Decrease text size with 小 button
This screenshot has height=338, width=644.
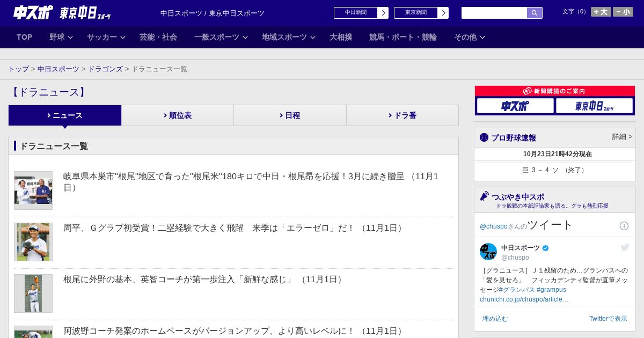click(x=623, y=12)
